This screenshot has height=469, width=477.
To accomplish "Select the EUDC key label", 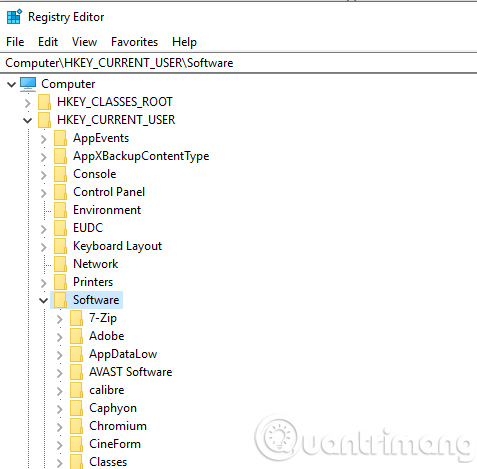I will click(x=88, y=228).
